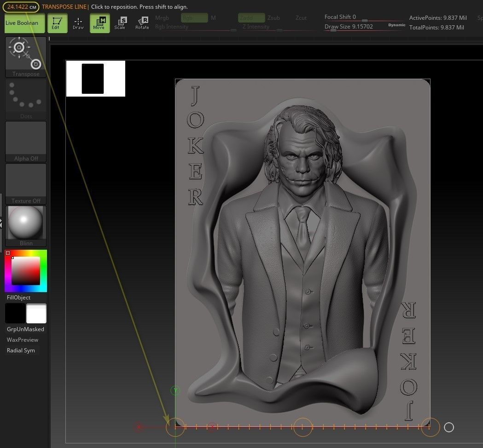Click the start circle of transpose line
483x448 pixels.
[175, 427]
